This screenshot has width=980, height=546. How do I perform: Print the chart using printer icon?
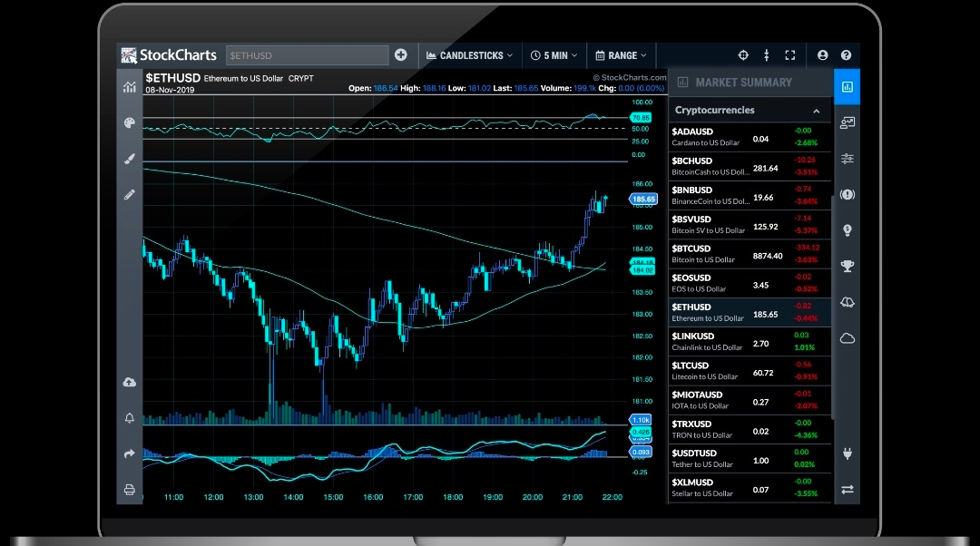click(x=129, y=490)
